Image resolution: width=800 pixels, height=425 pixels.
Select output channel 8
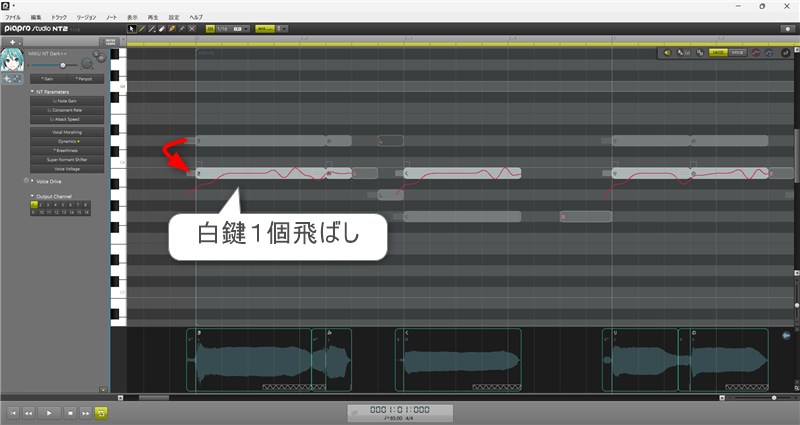pyautogui.click(x=86, y=205)
